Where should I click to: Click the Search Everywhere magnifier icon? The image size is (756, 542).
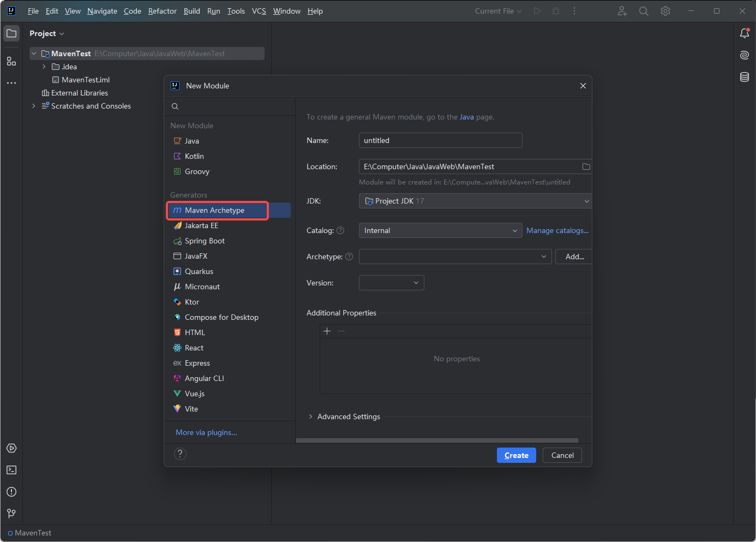coord(644,11)
